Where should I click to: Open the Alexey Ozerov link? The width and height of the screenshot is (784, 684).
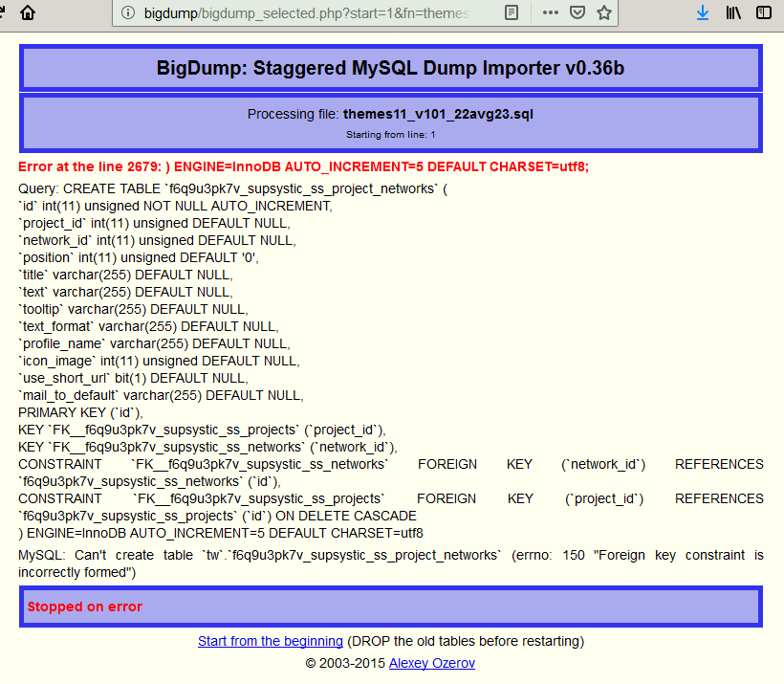pos(431,663)
